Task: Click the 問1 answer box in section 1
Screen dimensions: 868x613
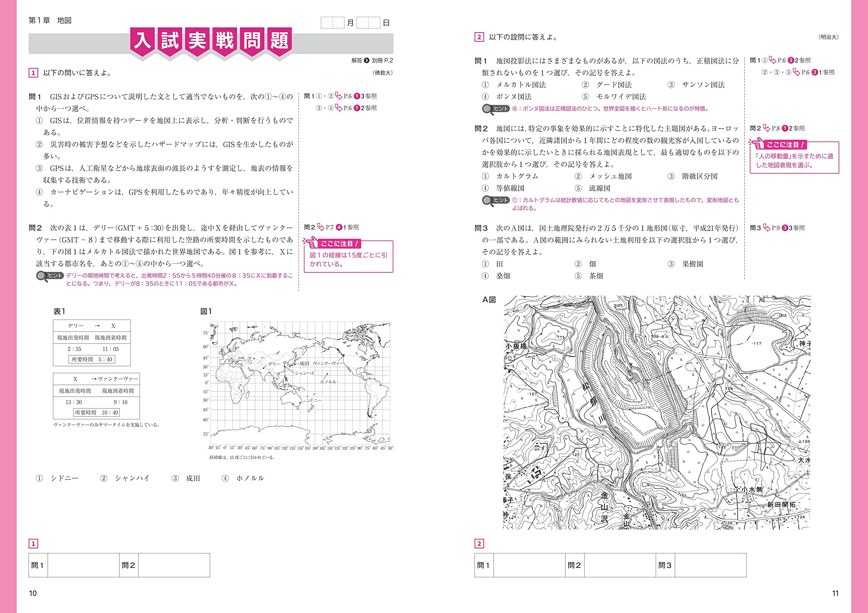Action: pos(83,566)
